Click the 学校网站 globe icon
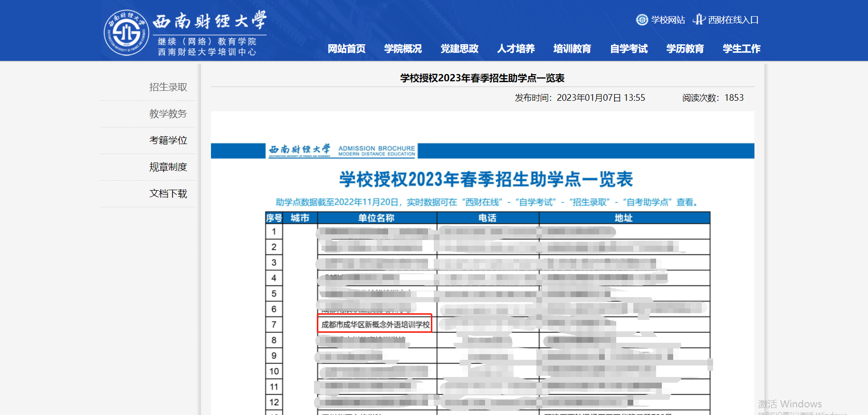The image size is (868, 415). [642, 19]
